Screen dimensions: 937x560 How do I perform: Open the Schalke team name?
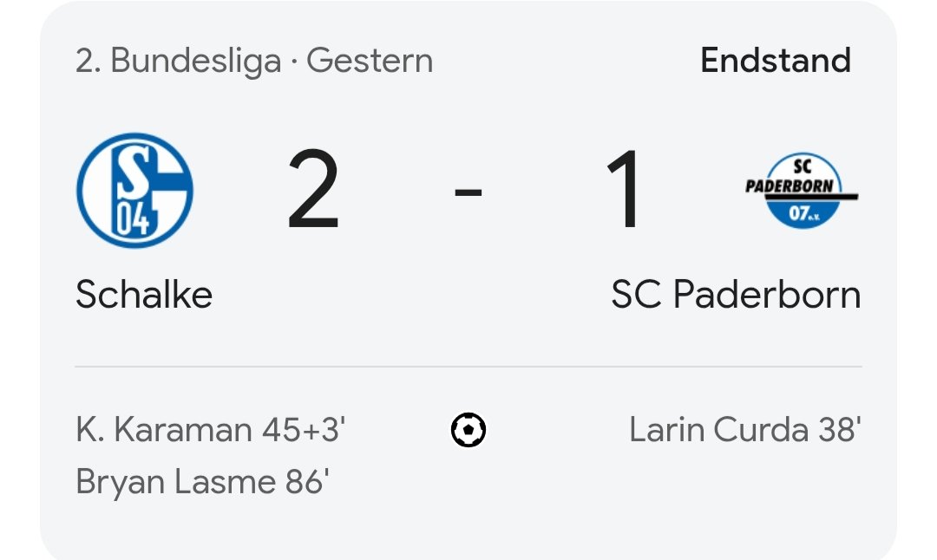point(144,295)
